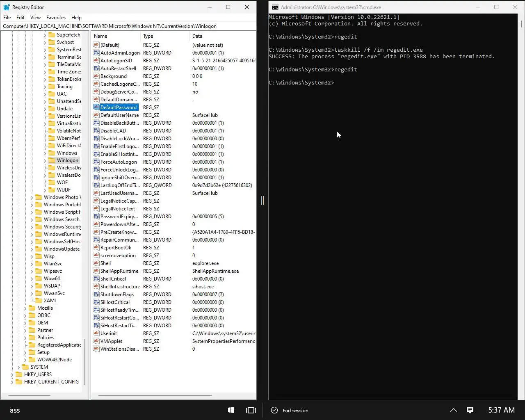Expand HKEY_USERS hive
525x420 pixels.
tap(12, 374)
